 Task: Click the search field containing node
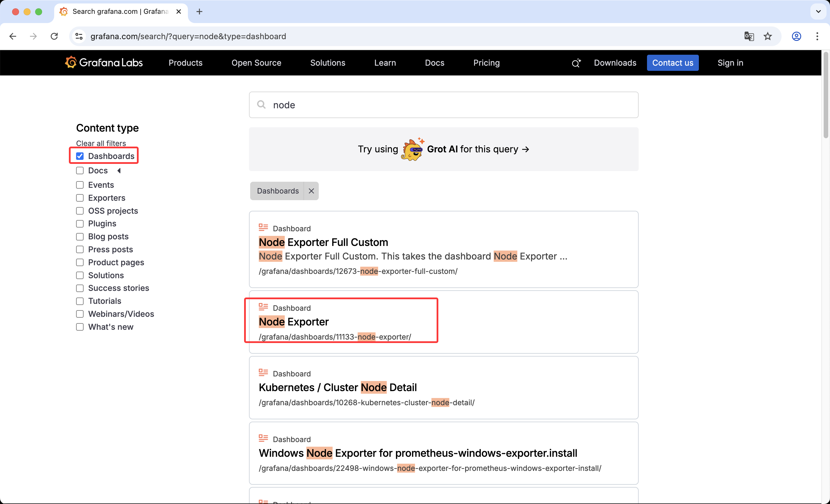pos(444,105)
